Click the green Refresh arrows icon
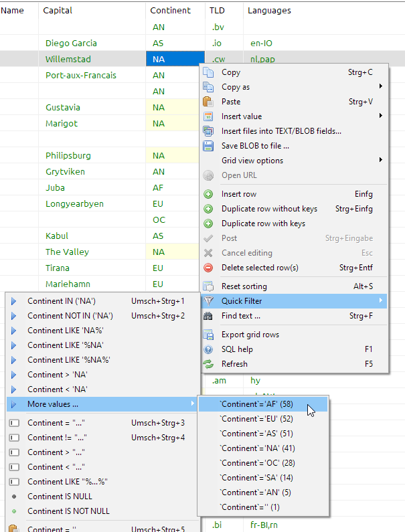 (208, 364)
